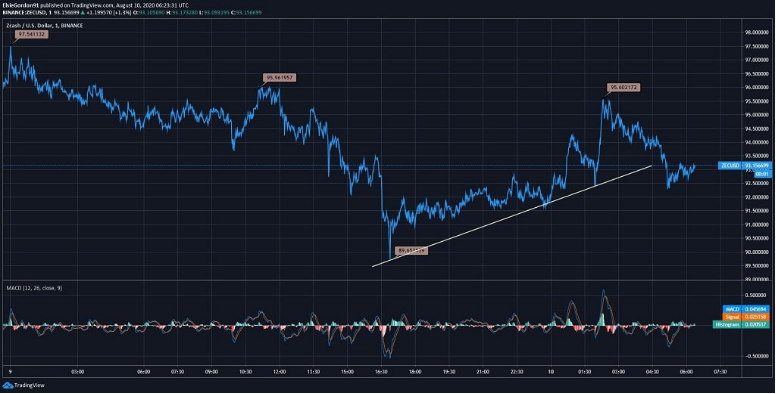Image resolution: width=776 pixels, height=394 pixels.
Task: Click the white ascending trendline
Action: 512,216
